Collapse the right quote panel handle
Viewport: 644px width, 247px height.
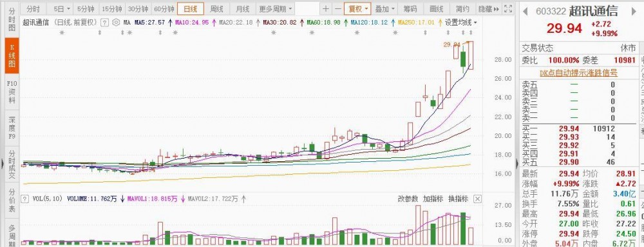[518, 164]
